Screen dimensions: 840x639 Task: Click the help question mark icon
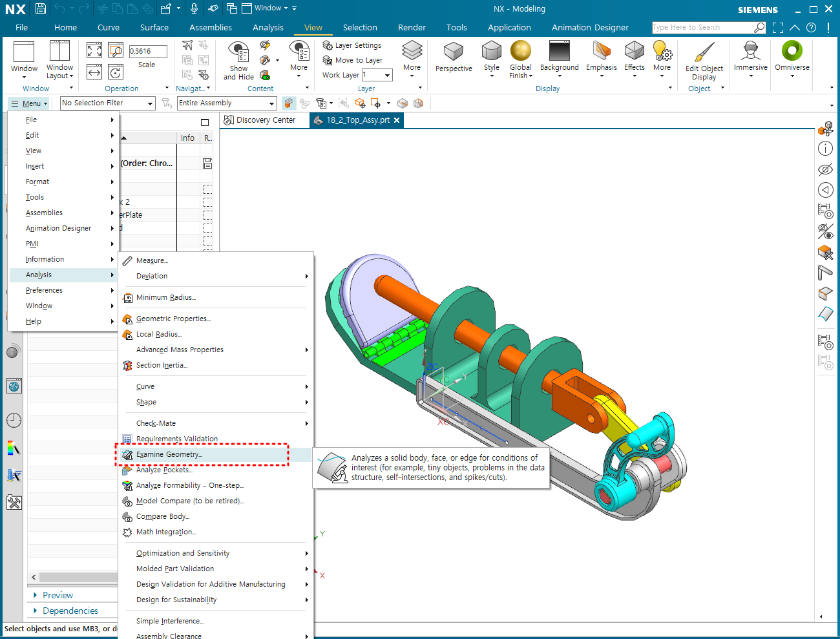point(812,27)
